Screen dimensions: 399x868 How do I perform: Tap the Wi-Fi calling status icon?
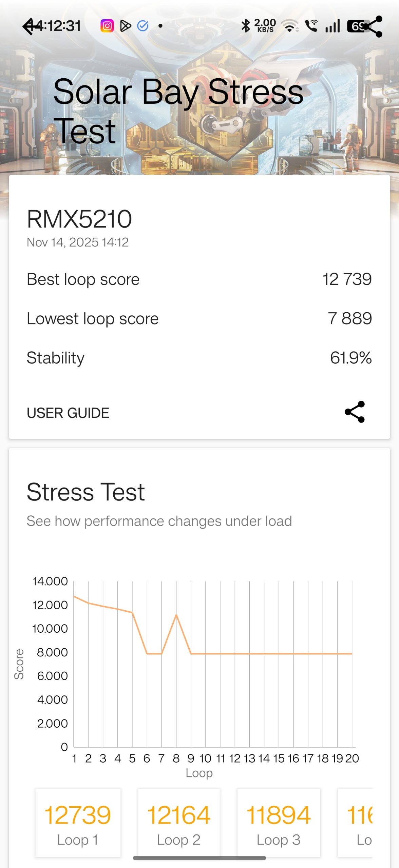(x=311, y=26)
